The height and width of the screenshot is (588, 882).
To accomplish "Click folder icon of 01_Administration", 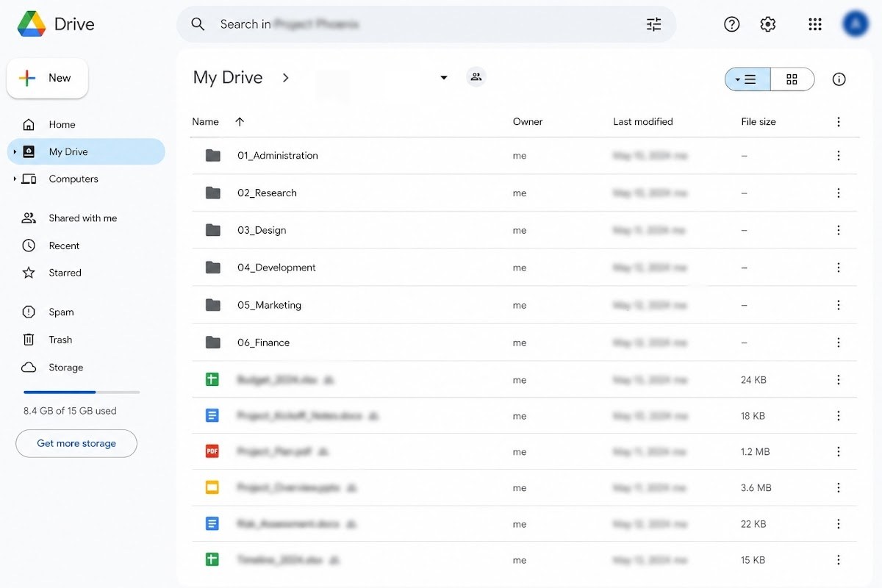I will click(x=213, y=155).
